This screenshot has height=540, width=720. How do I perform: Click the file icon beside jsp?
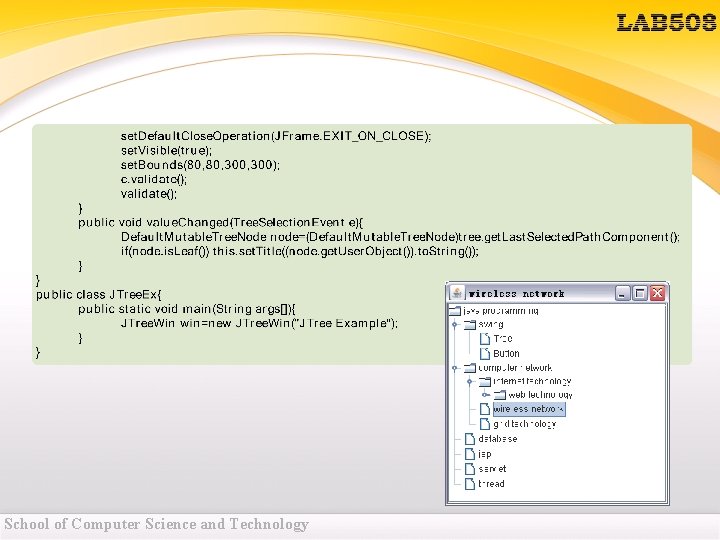coord(470,454)
